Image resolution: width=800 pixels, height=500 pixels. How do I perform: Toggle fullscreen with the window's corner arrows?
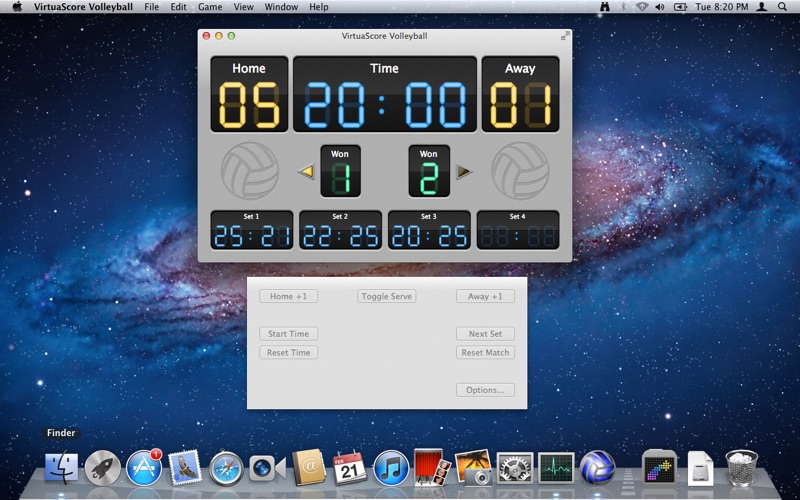click(565, 36)
